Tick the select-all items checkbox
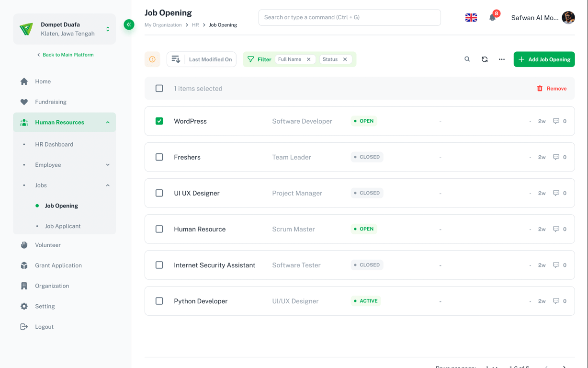The image size is (588, 368). click(x=159, y=89)
